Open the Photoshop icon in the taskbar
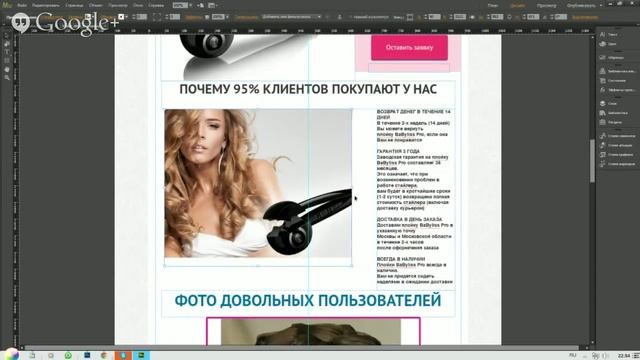 pos(87,355)
